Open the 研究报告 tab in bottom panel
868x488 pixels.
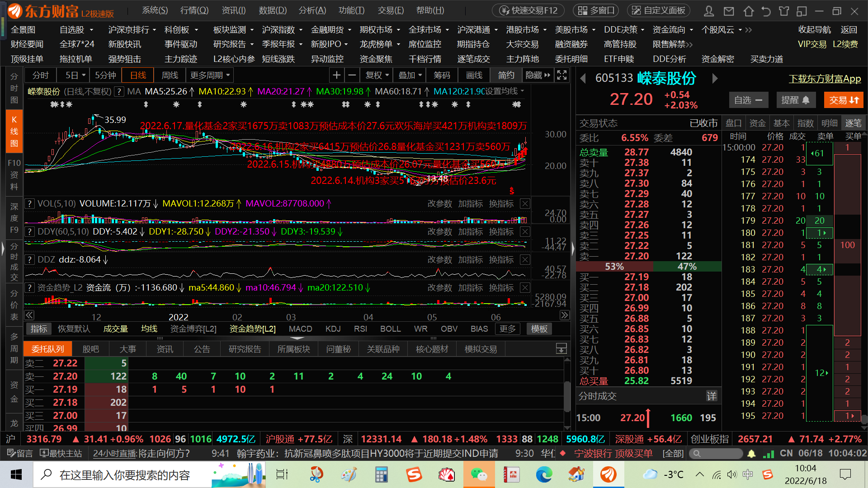(245, 349)
